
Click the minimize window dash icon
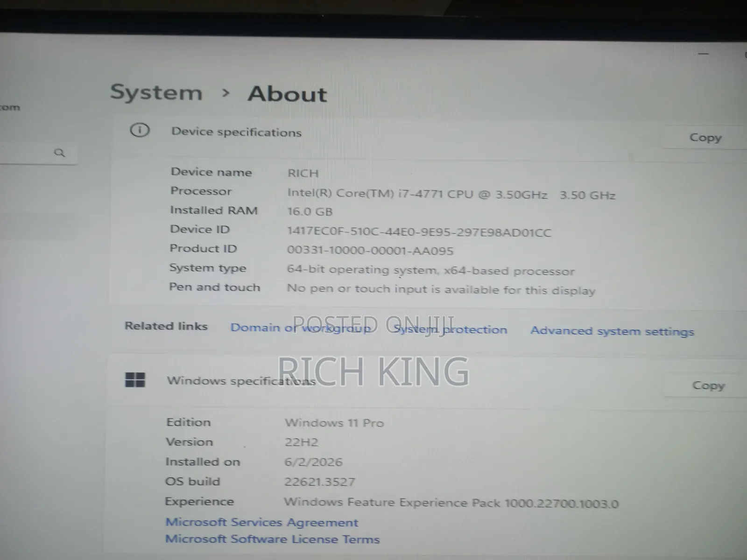coord(704,54)
